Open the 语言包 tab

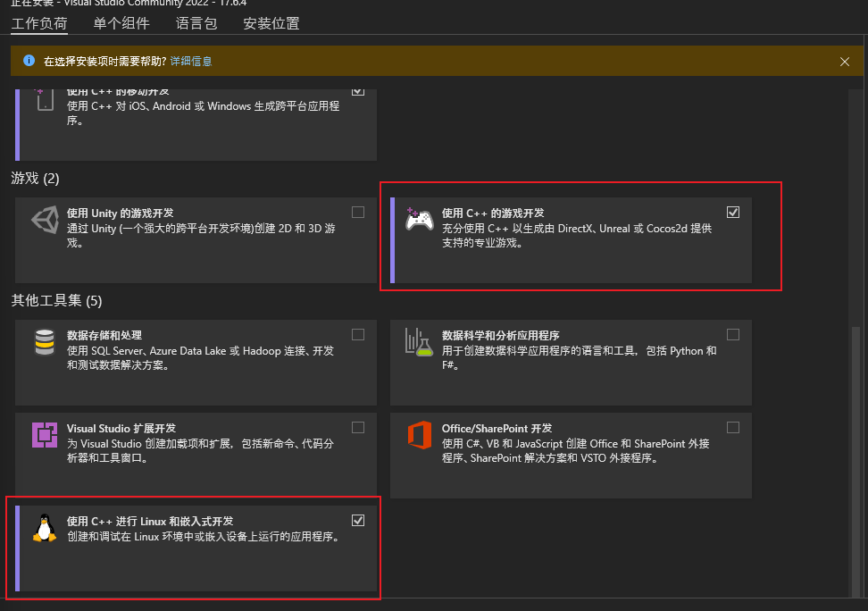(x=196, y=23)
